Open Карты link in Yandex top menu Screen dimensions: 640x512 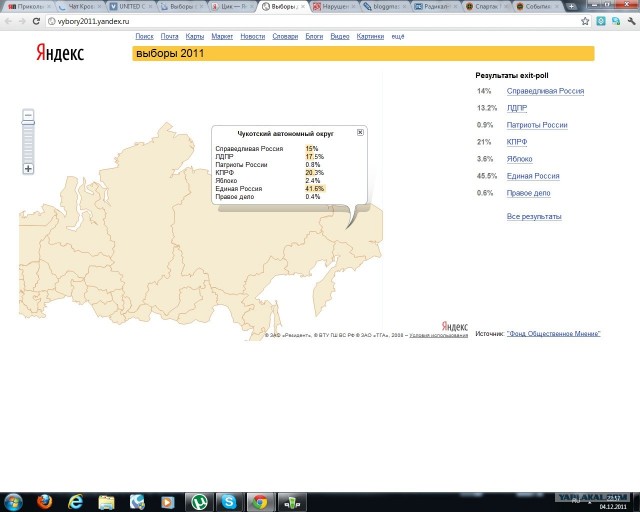pos(195,36)
